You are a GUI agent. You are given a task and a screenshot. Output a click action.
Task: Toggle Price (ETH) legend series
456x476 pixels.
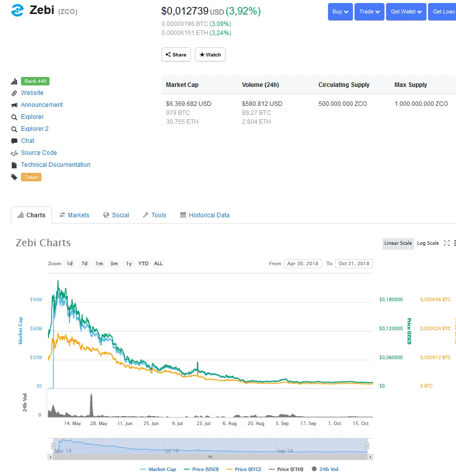tap(286, 470)
